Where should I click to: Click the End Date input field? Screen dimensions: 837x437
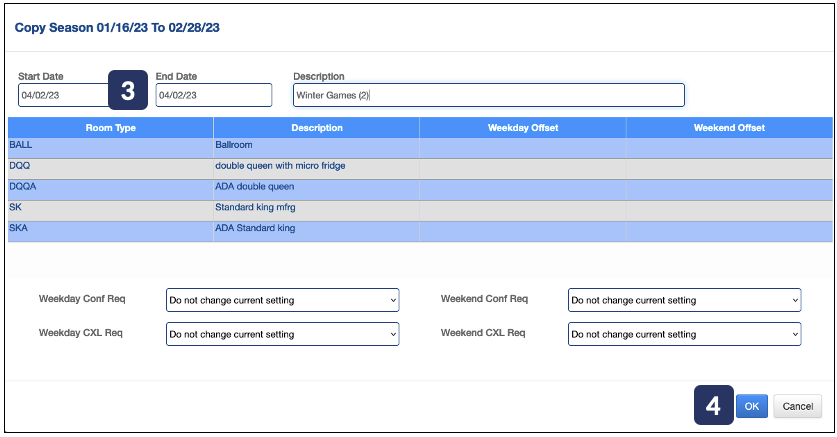(213, 95)
